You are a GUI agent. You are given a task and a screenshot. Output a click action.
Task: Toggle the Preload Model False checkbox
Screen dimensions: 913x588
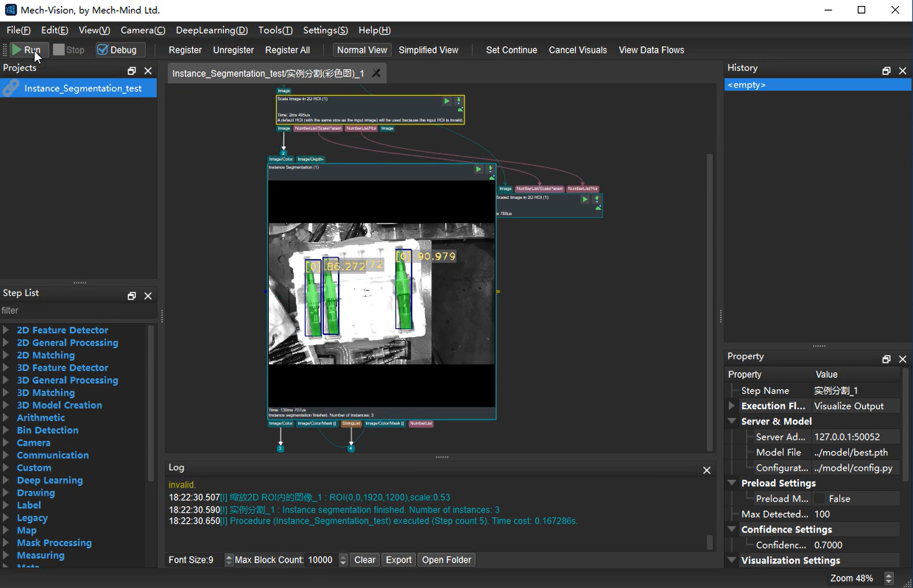tap(820, 499)
